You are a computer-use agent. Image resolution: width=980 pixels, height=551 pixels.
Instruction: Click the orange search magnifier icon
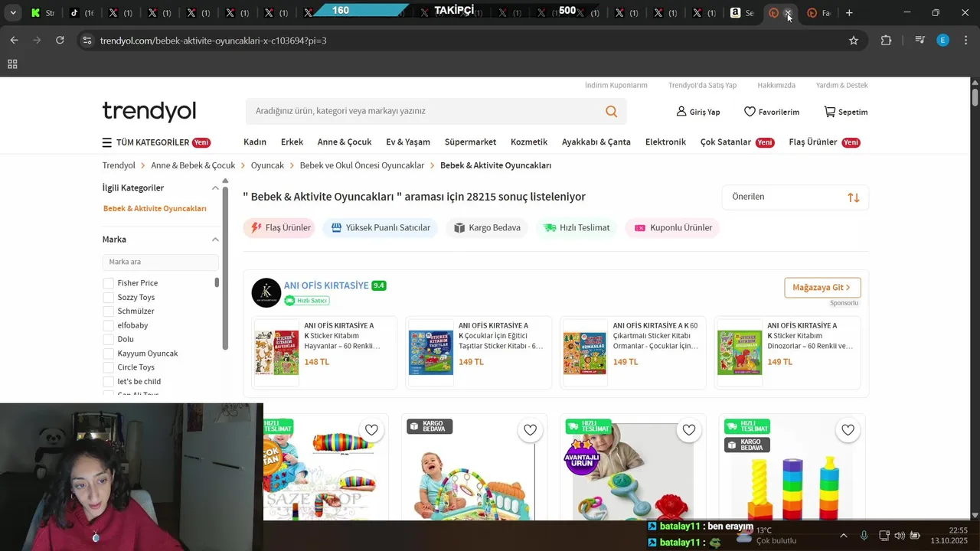[611, 112]
